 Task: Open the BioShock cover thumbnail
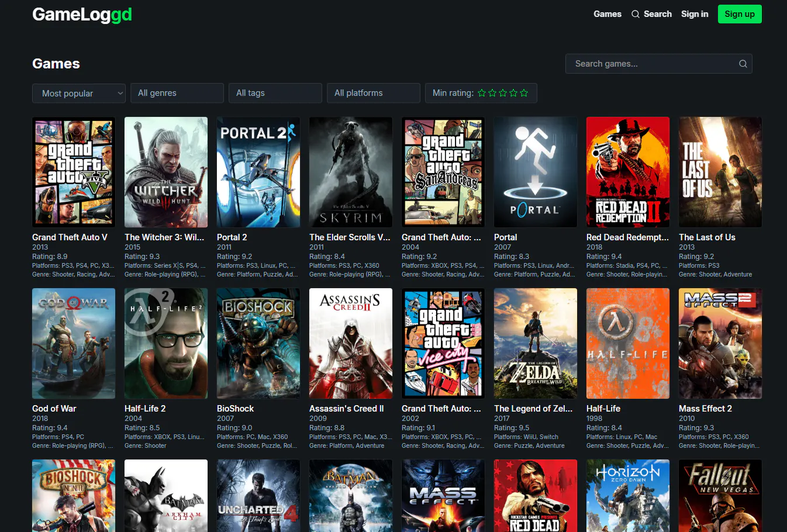click(x=258, y=343)
